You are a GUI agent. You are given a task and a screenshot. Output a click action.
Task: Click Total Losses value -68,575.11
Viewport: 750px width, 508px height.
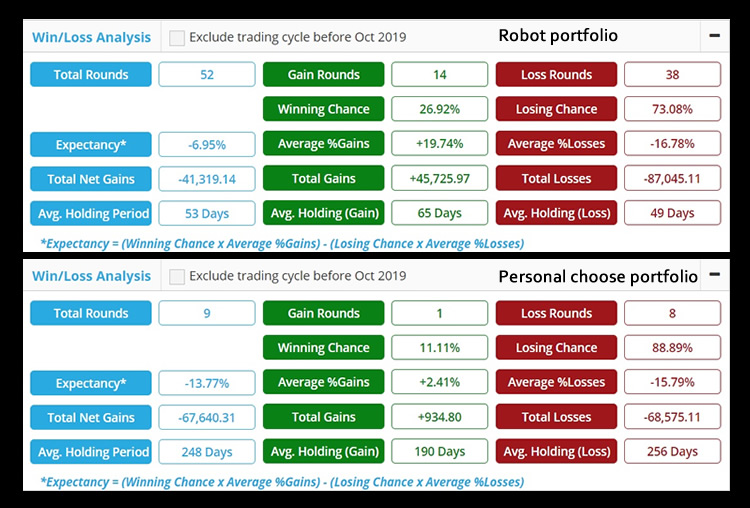(x=673, y=417)
